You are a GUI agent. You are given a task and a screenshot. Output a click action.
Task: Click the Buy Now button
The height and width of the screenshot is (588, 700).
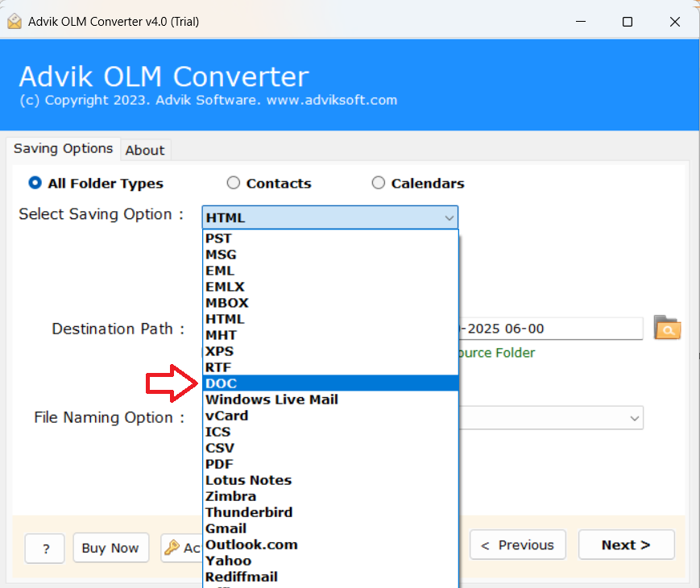click(110, 548)
